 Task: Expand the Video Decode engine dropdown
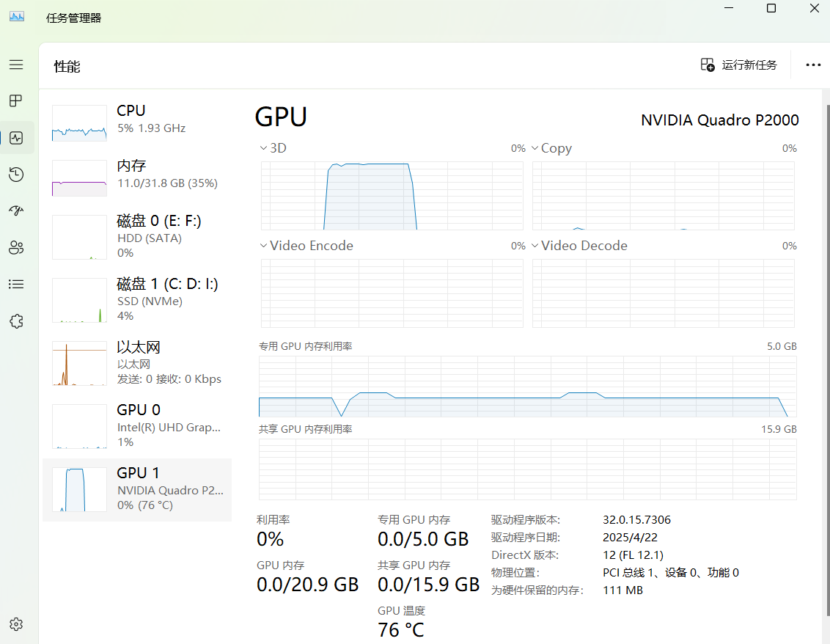coord(535,245)
